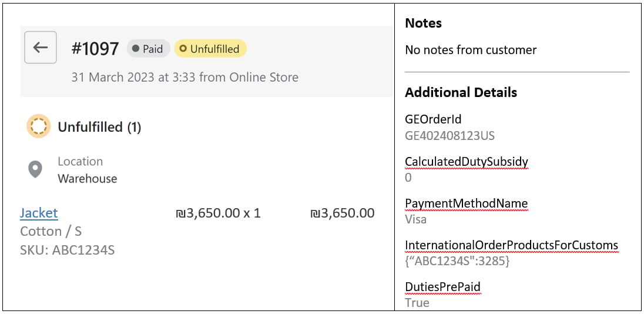Image resolution: width=644 pixels, height=314 pixels.
Task: Open the Jacket product link
Action: pyautogui.click(x=39, y=213)
